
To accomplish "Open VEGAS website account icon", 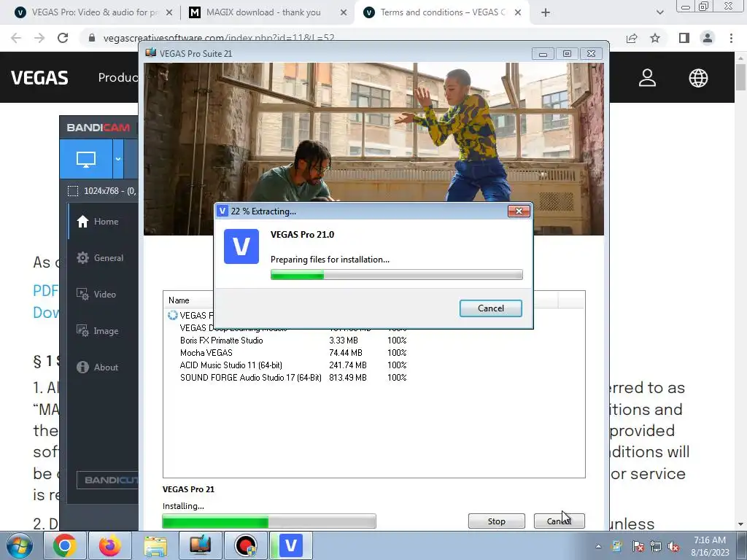I will 648,77.
